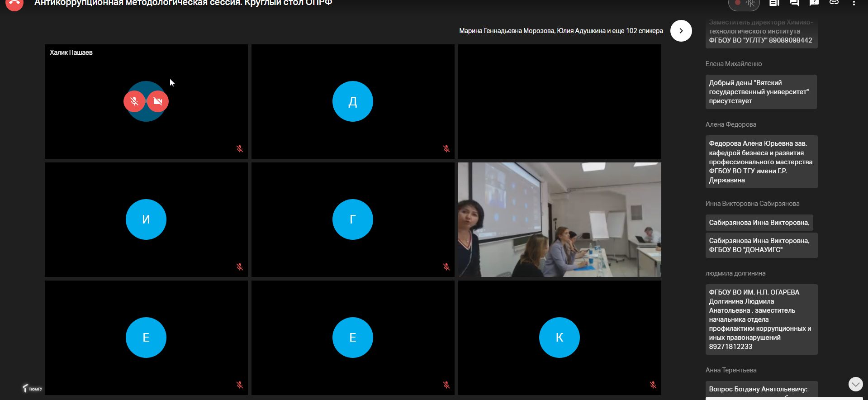The height and width of the screenshot is (400, 868).
Task: Toggle microphone on Халик Пашаев's tile
Action: tap(134, 101)
